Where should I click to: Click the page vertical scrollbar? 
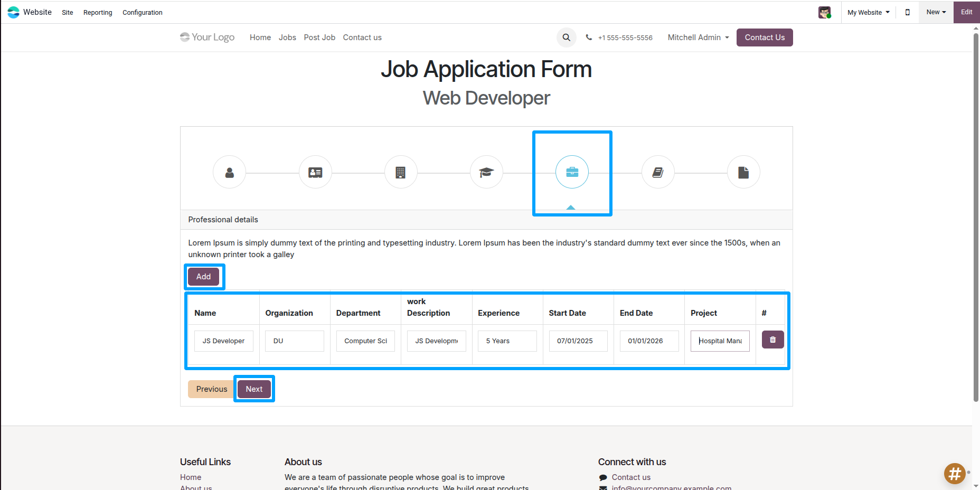976,216
